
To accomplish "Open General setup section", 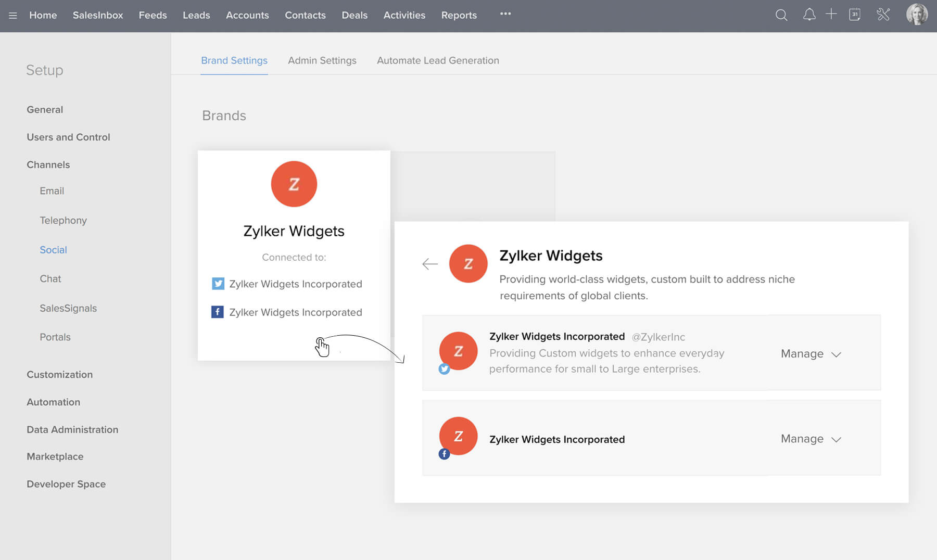I will [x=45, y=110].
